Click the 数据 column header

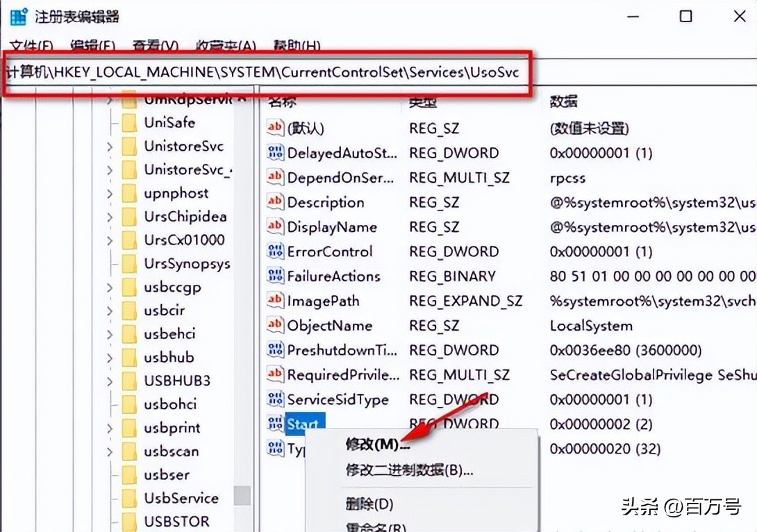[x=563, y=101]
